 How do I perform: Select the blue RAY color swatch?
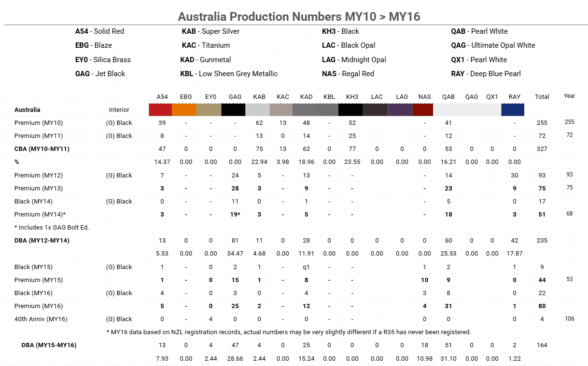tap(513, 110)
